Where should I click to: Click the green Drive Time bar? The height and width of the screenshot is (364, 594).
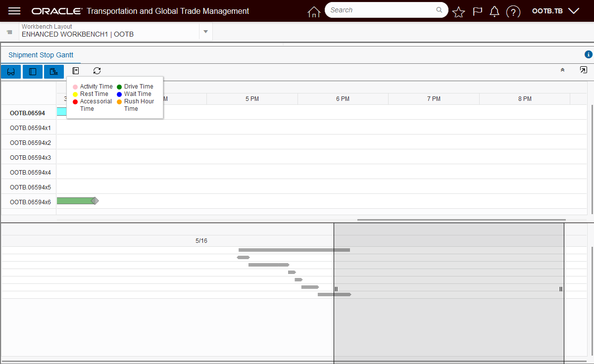click(x=75, y=201)
